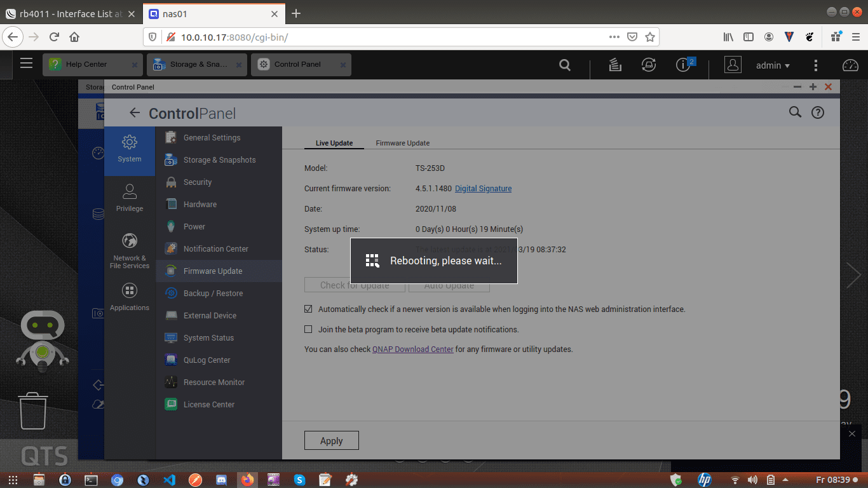Save page to Pocket

tap(632, 37)
